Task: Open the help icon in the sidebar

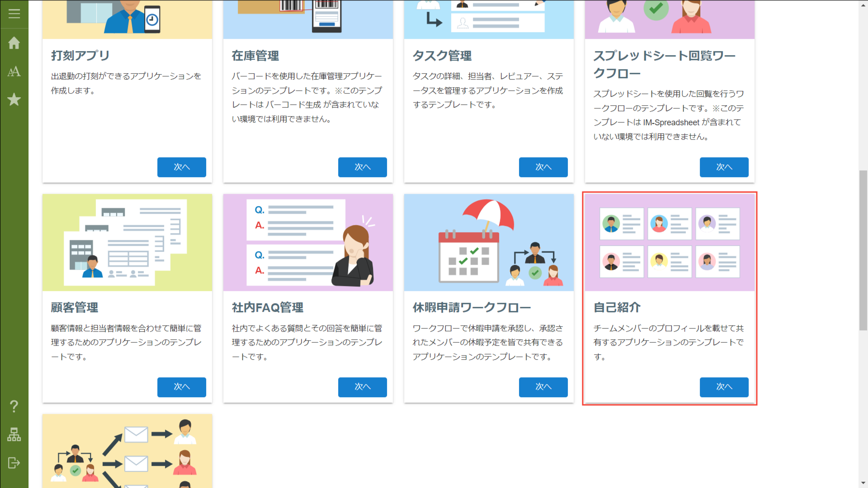Action: coord(14,406)
